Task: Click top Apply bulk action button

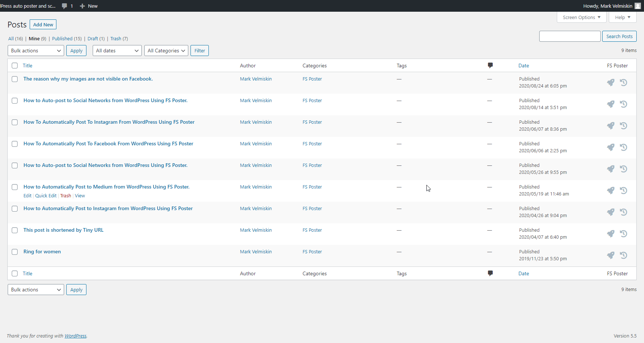Action: [x=76, y=51]
